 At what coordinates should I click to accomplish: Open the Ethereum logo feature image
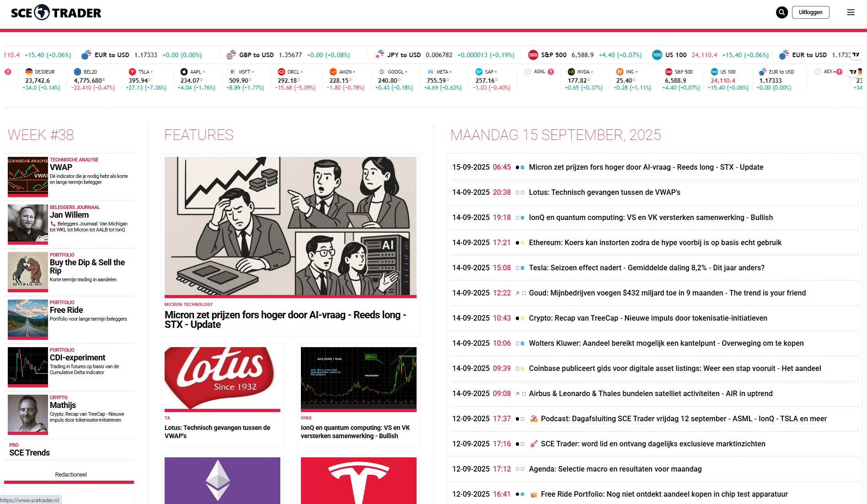pos(222,480)
